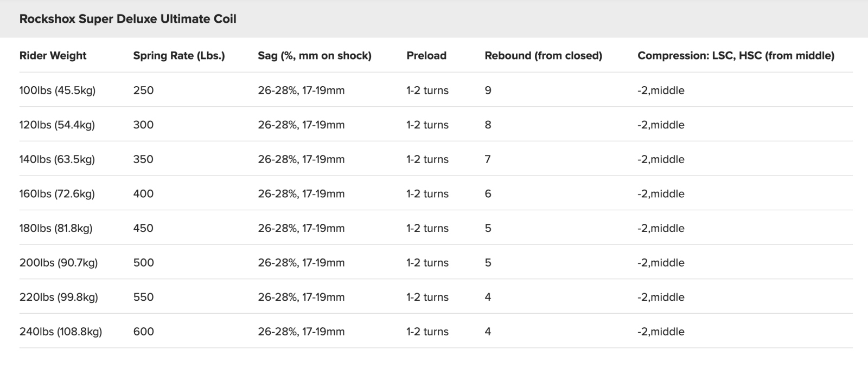Click the sag value in 160lbs row
The height and width of the screenshot is (369, 868).
pyautogui.click(x=301, y=194)
